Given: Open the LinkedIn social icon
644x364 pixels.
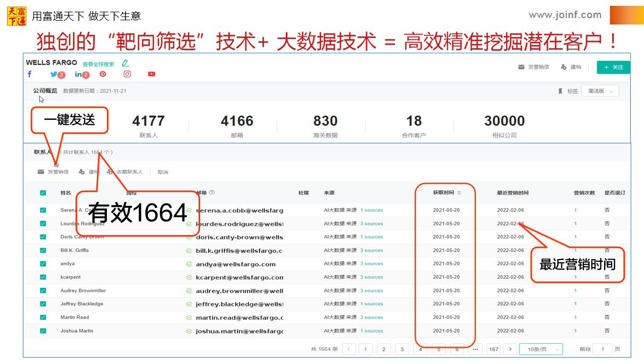Looking at the screenshot, I should click(x=78, y=75).
